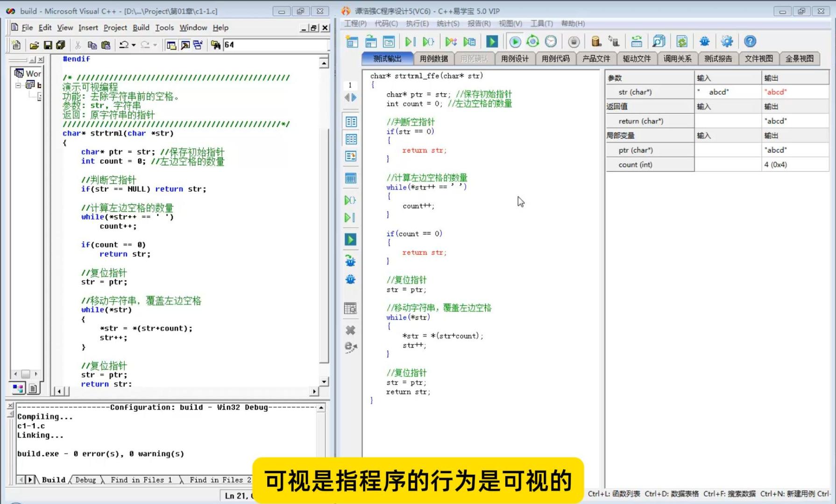Image resolution: width=836 pixels, height=504 pixels.
Task: Open the 执行(E) menu
Action: [x=417, y=23]
